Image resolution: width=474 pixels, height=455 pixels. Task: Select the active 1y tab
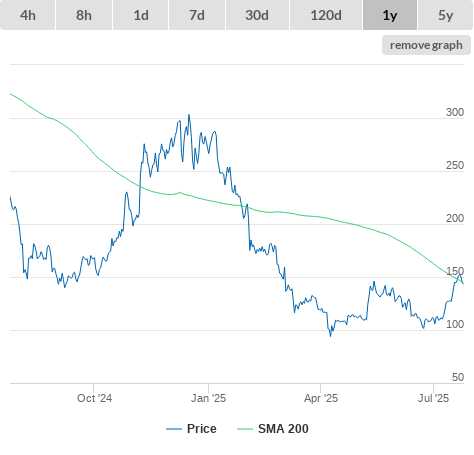tap(390, 15)
